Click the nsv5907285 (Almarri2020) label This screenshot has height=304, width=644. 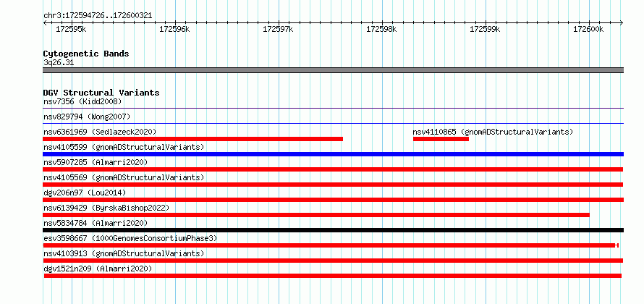click(x=96, y=162)
